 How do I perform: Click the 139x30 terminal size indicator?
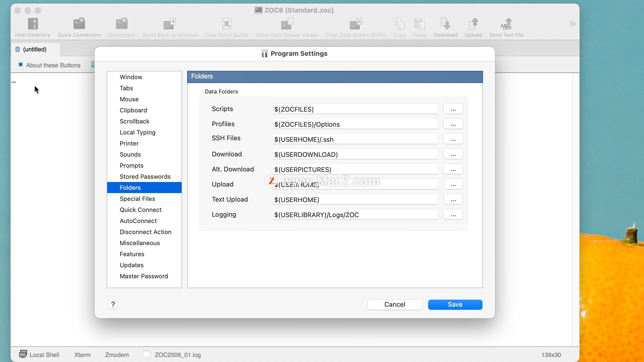coord(551,355)
